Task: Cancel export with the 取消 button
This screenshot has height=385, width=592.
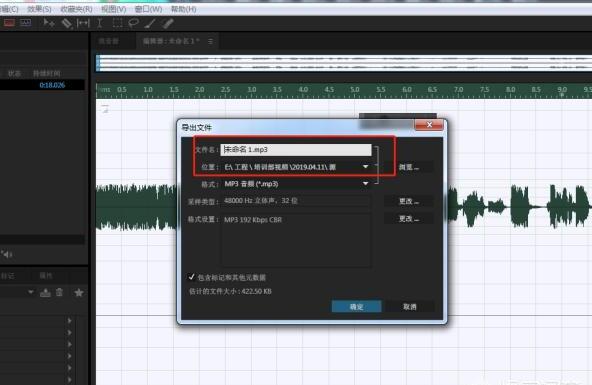Action: (410, 307)
